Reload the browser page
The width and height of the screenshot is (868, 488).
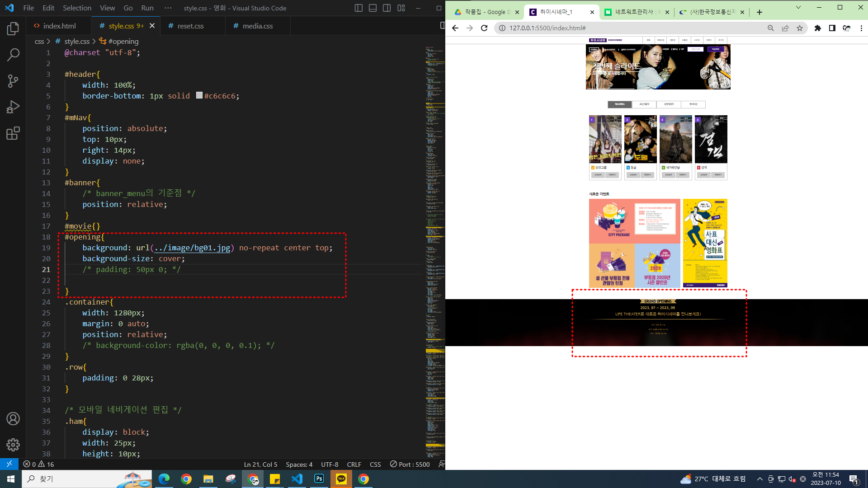tap(484, 28)
